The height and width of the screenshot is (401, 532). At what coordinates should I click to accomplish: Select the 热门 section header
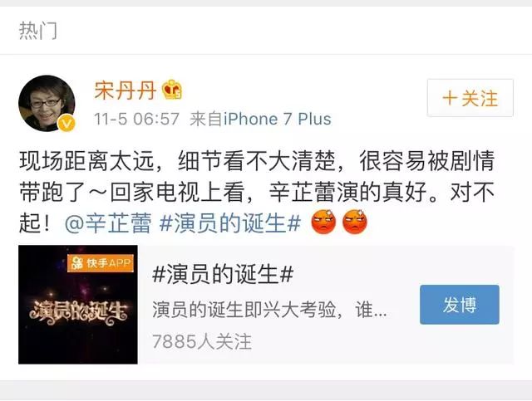(38, 31)
